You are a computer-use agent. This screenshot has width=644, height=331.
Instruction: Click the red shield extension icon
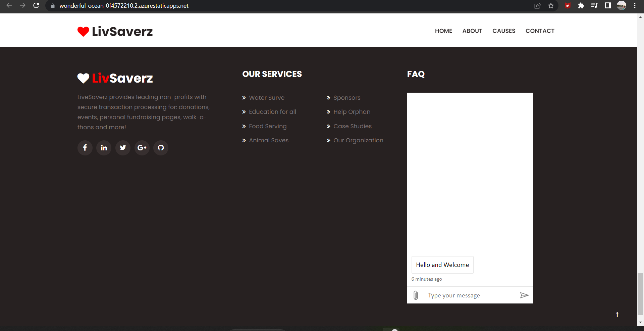[568, 5]
